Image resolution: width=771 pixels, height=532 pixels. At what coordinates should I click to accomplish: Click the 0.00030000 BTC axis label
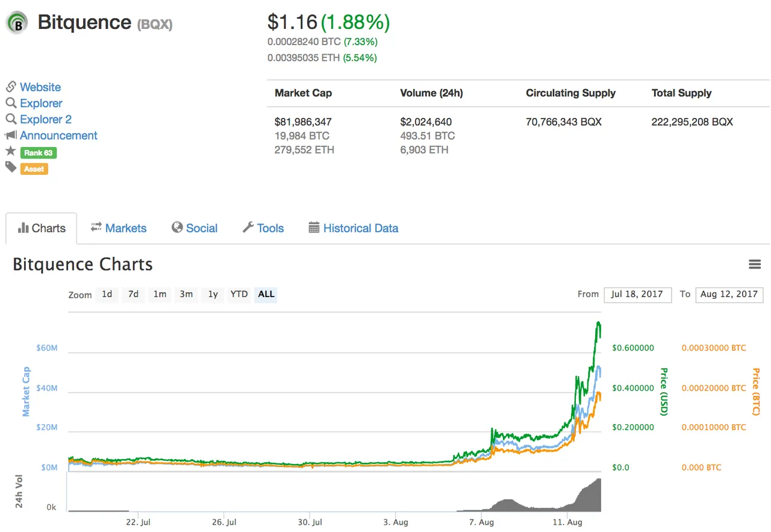pyautogui.click(x=714, y=348)
